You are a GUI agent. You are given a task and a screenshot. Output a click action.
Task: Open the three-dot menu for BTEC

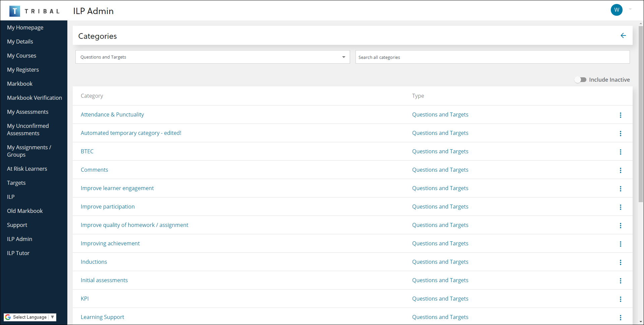click(x=621, y=152)
